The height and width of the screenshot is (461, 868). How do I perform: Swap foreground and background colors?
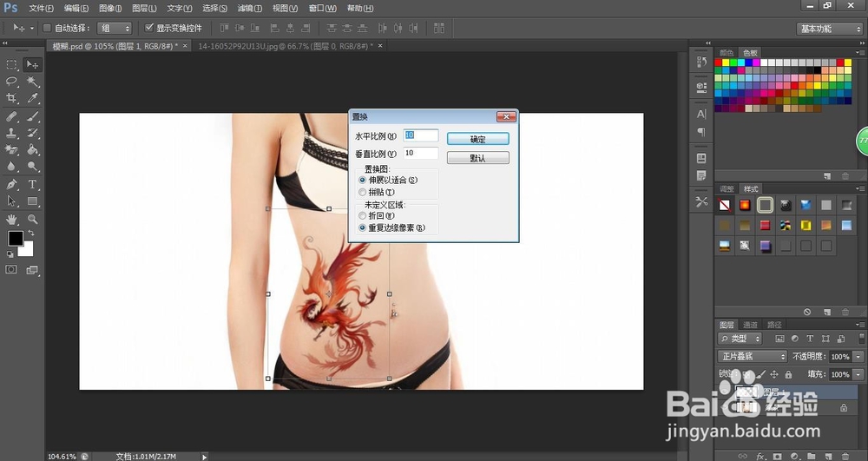pyautogui.click(x=31, y=233)
